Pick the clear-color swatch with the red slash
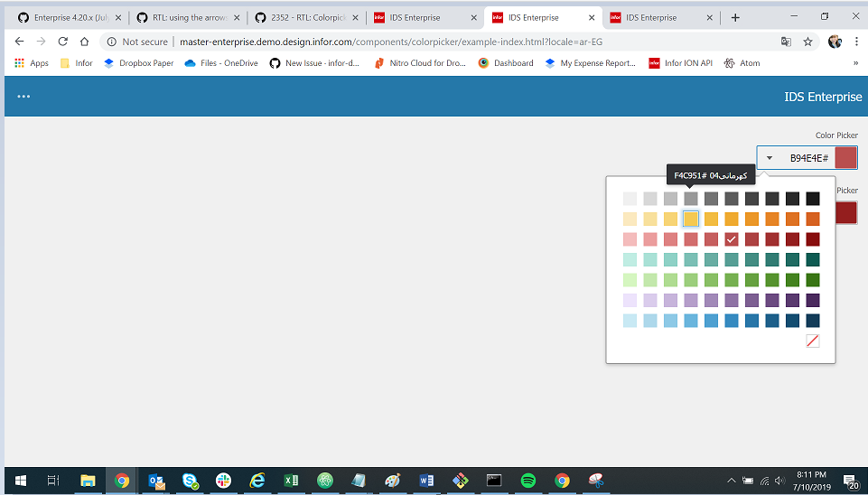The image size is (868, 495). coord(813,341)
